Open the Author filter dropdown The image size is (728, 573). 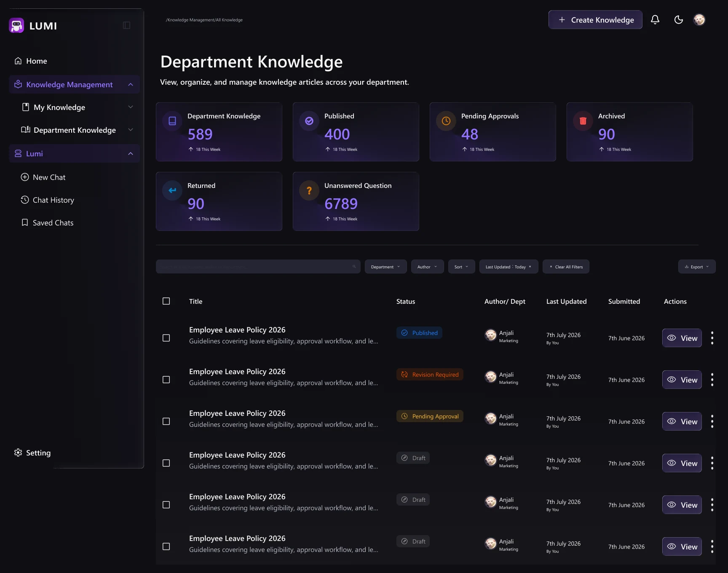pyautogui.click(x=427, y=267)
